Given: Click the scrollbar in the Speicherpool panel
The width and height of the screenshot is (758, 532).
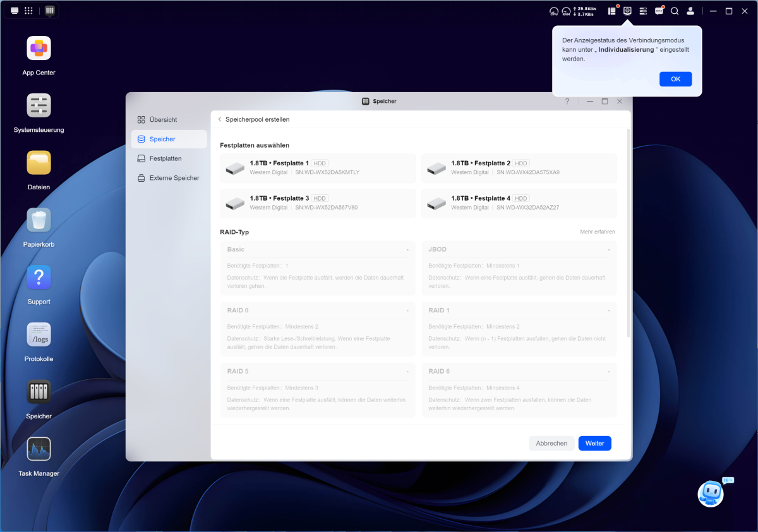Looking at the screenshot, I should (628, 233).
